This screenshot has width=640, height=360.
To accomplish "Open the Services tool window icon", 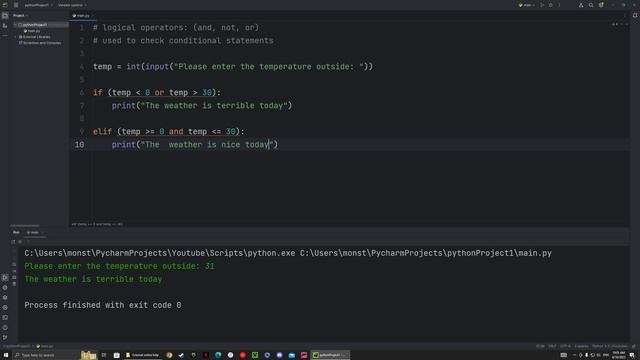I will coord(5,307).
